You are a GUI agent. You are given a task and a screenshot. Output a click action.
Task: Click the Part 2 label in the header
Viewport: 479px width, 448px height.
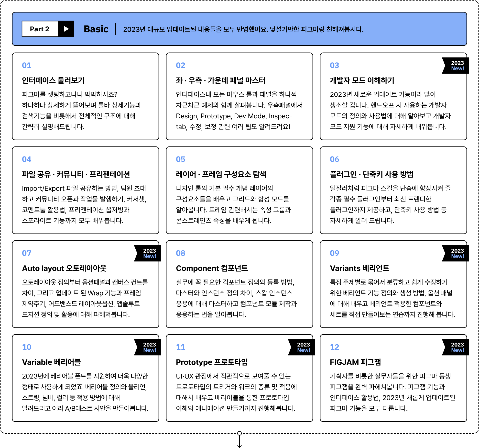point(40,29)
